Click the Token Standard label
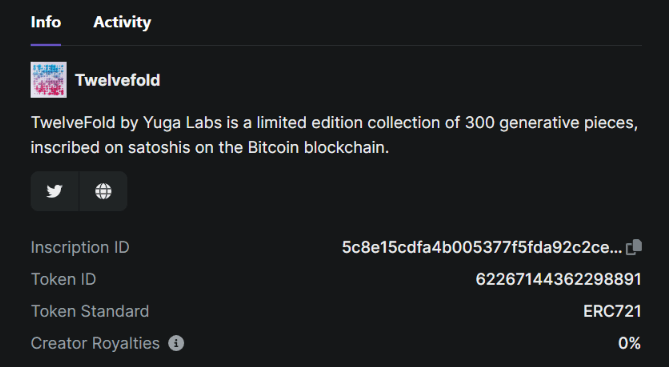This screenshot has height=367, width=669. 90,312
